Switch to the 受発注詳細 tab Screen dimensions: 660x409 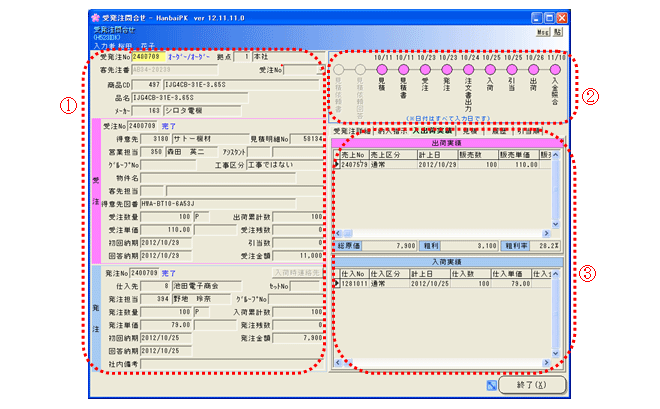[352, 131]
